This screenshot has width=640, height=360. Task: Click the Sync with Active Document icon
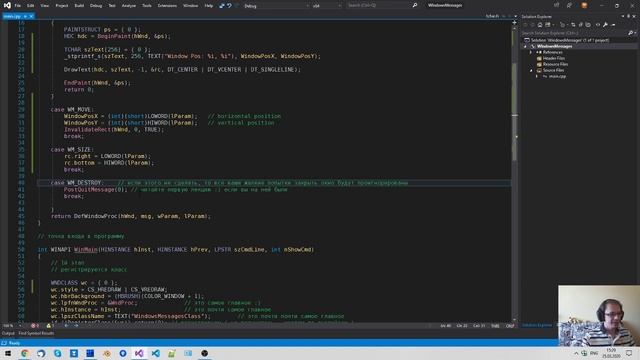pyautogui.click(x=573, y=25)
